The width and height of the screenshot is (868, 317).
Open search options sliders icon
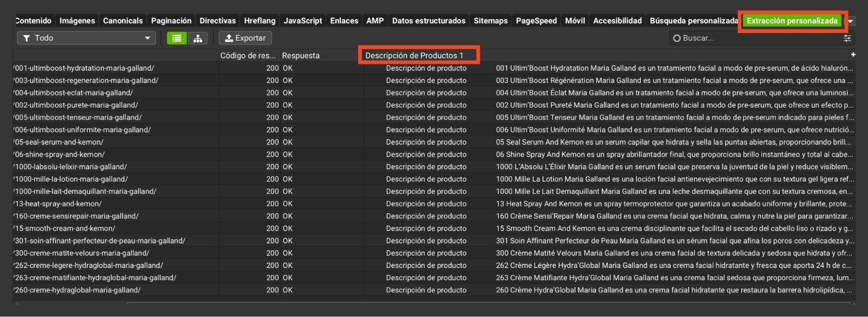pos(847,38)
